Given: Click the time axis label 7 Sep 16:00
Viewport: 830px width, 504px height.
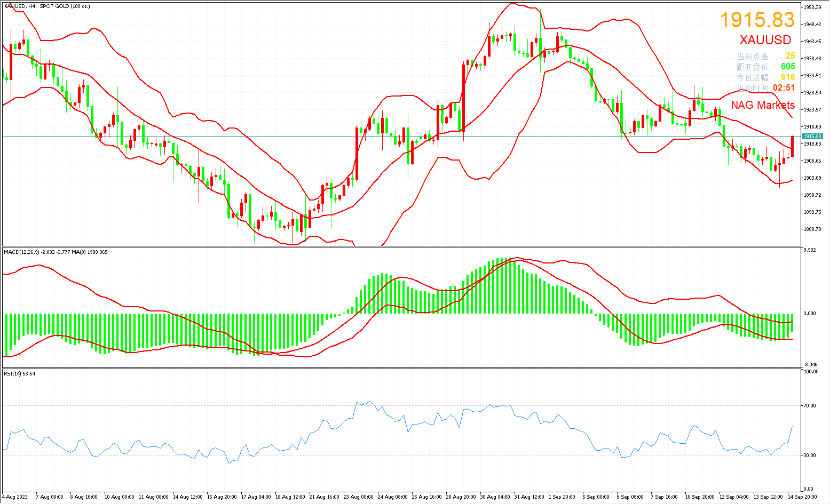Looking at the screenshot, I should click(x=665, y=497).
